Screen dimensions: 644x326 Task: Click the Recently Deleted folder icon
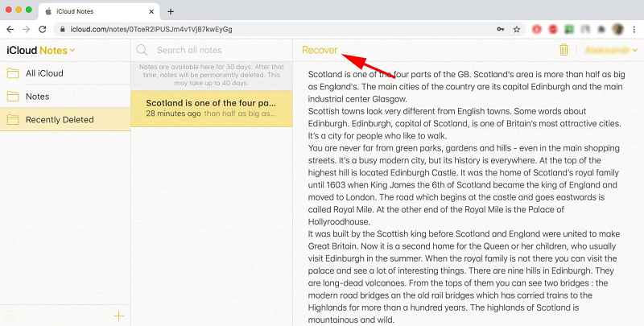click(13, 119)
